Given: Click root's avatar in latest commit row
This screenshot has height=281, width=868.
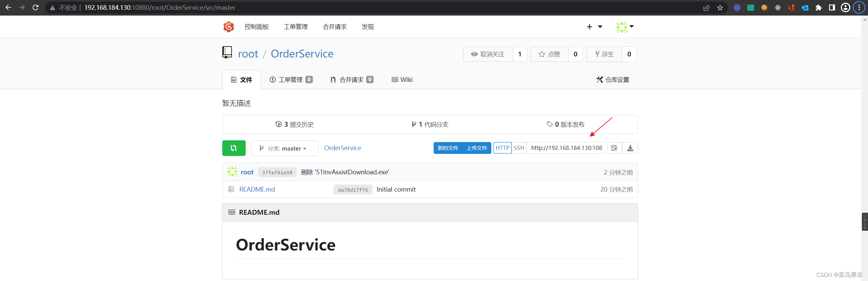Looking at the screenshot, I should point(232,172).
